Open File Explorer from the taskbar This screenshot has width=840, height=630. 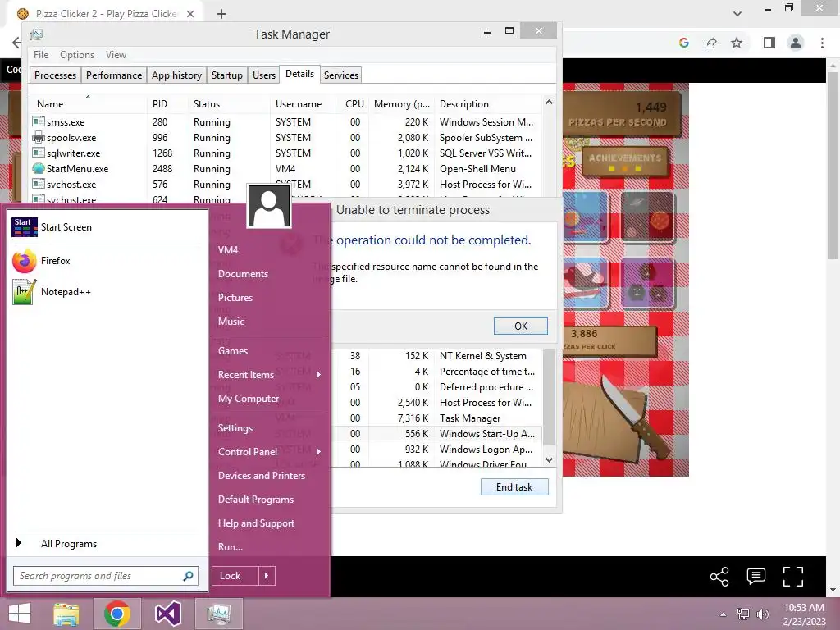(66, 614)
